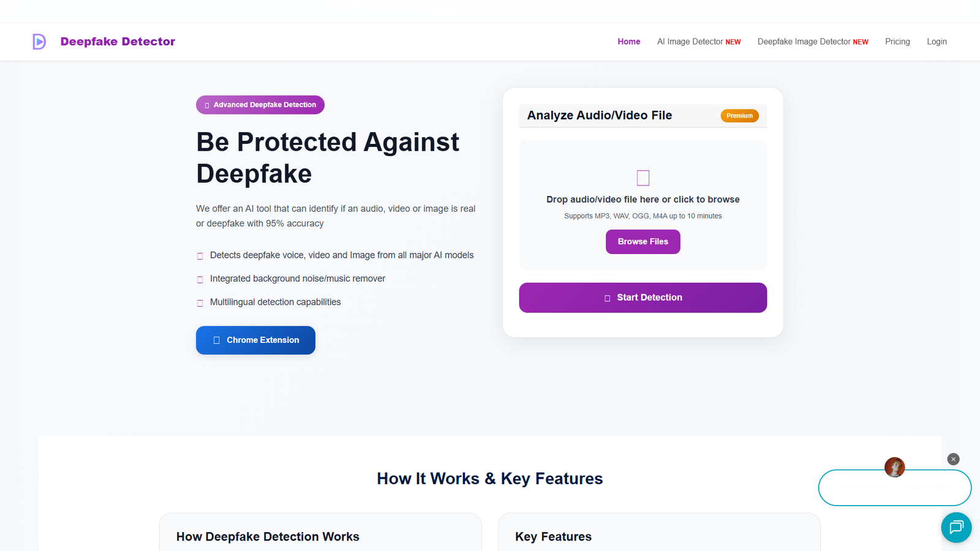Screen dimensions: 980x551
Task: Click the checkmark beside 'Detects deepfake voice, video and Image'
Action: point(200,255)
